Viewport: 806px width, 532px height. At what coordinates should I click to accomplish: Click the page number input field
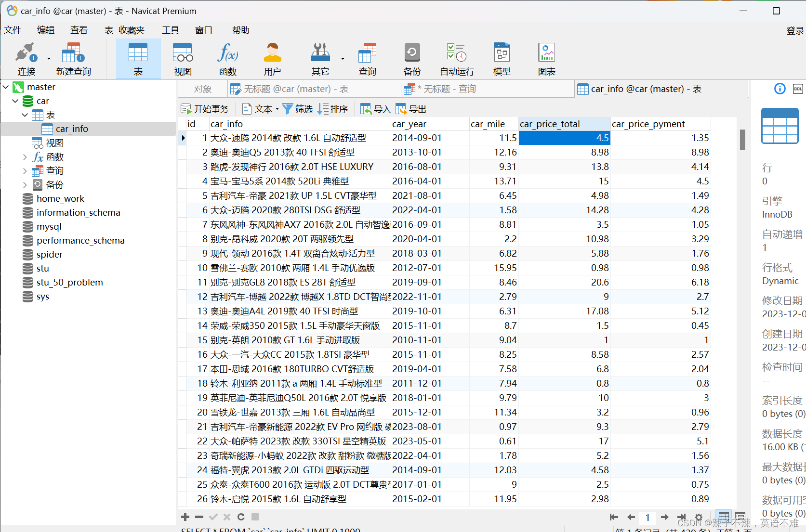[647, 517]
